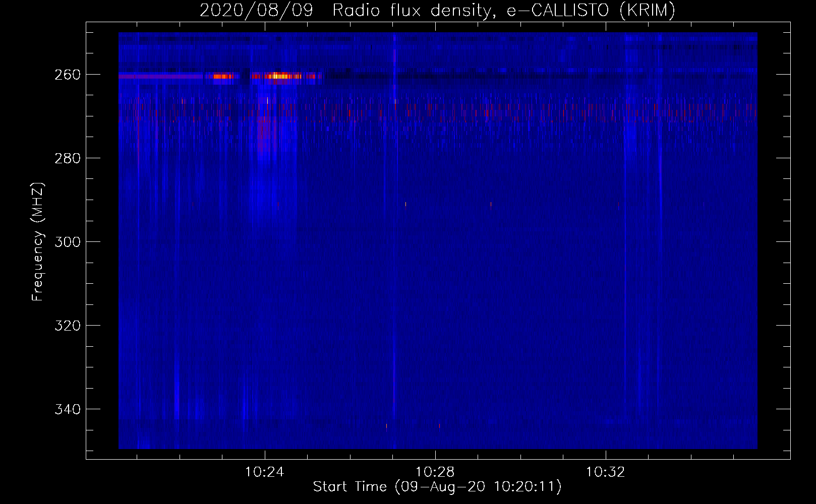
Task: Click the 340 frequency tick label
Action: (67, 409)
